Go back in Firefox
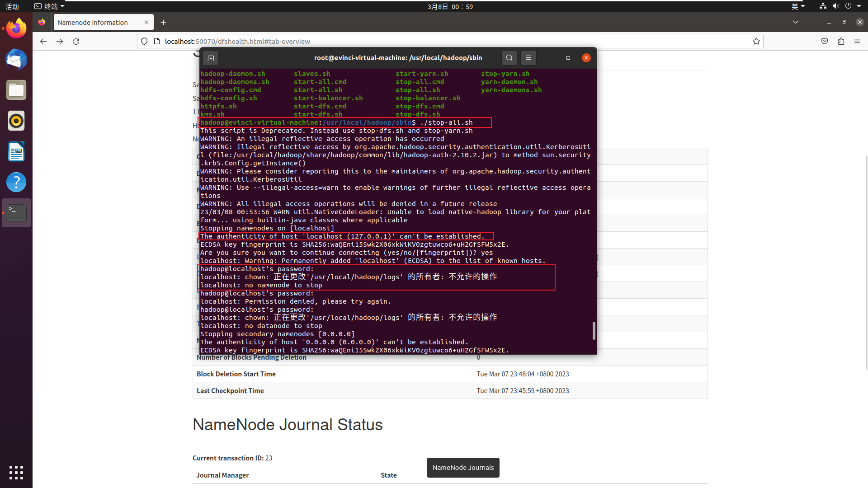The image size is (868, 488). (x=43, y=41)
